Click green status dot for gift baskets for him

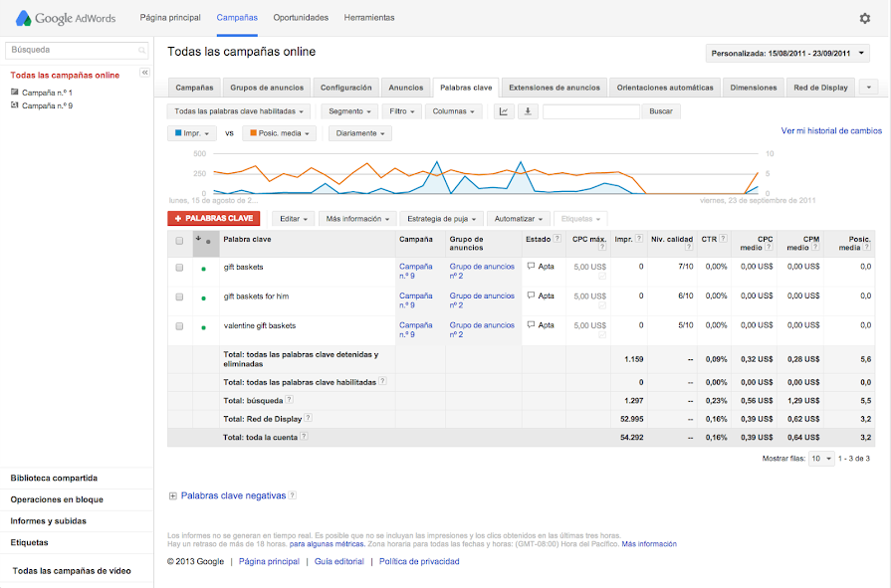[203, 297]
